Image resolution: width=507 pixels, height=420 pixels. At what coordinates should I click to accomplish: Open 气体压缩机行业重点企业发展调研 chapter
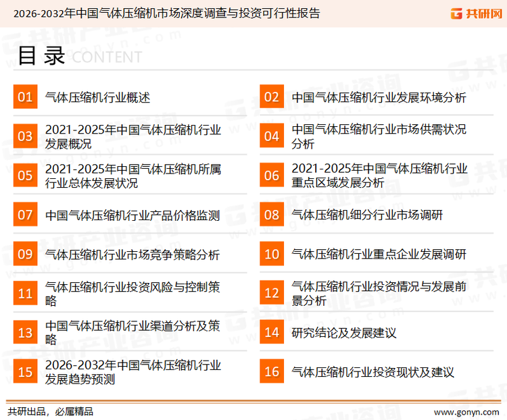379,255
